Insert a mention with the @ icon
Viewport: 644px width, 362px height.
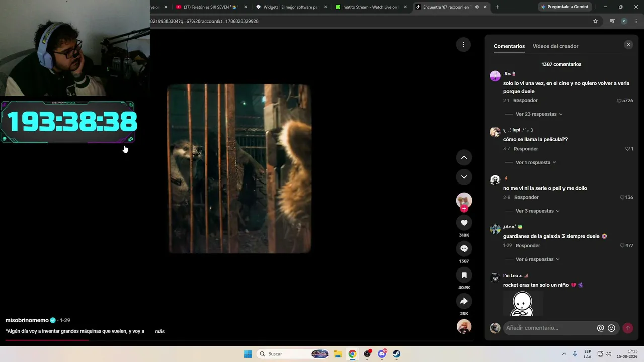(x=600, y=328)
